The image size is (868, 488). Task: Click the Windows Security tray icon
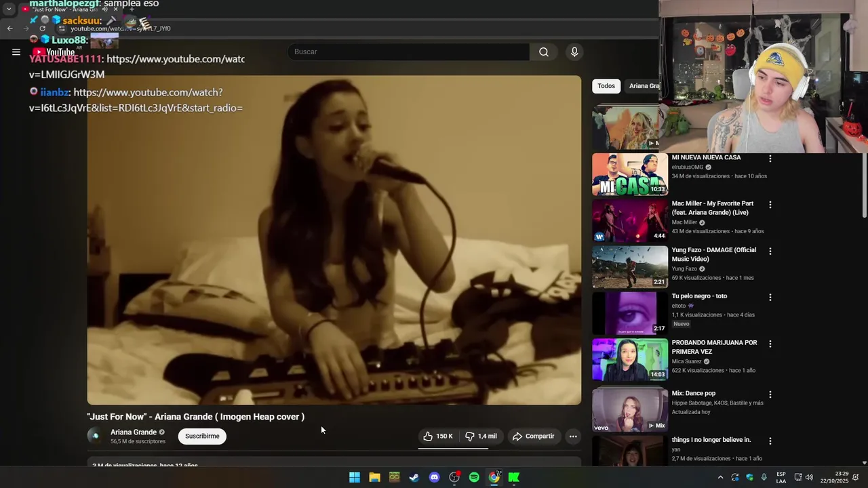749,477
